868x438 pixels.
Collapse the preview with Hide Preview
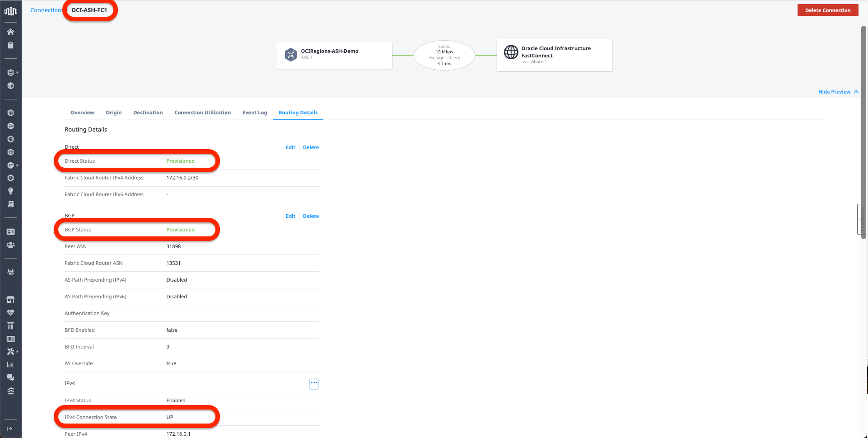point(838,92)
